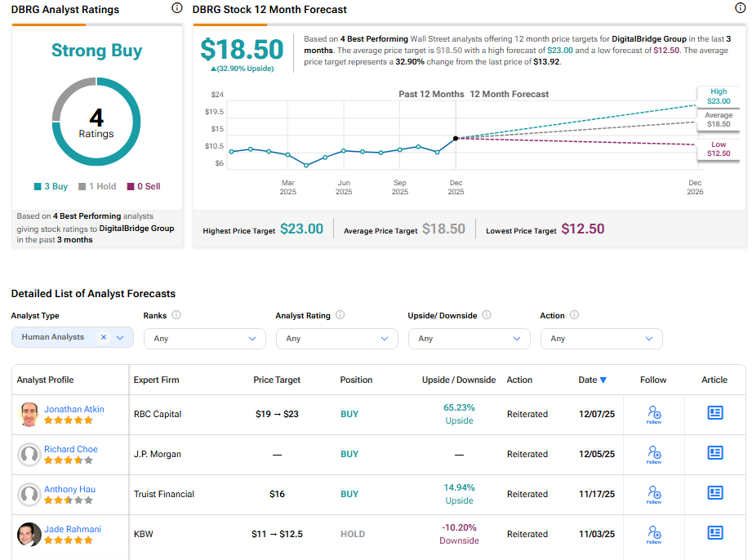Open the Ranks dropdown
This screenshot has height=560, width=752.
point(204,338)
